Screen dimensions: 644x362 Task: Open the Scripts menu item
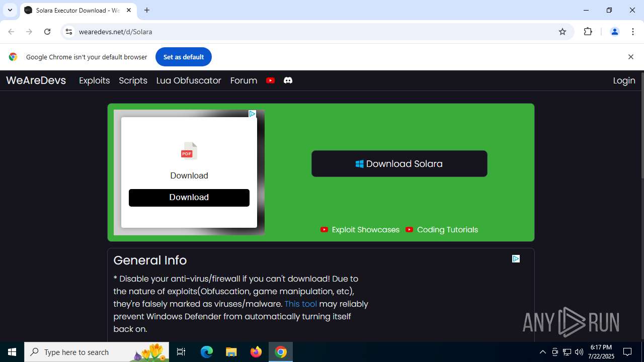tap(133, 80)
